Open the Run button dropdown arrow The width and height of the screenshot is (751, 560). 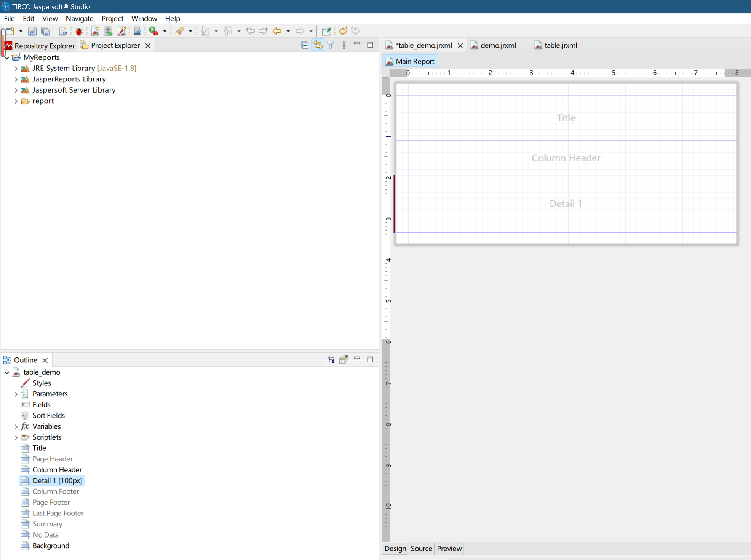(165, 31)
